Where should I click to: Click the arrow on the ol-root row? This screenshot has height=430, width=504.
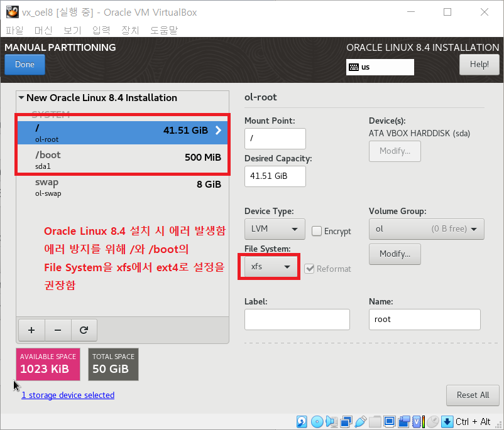pos(218,130)
